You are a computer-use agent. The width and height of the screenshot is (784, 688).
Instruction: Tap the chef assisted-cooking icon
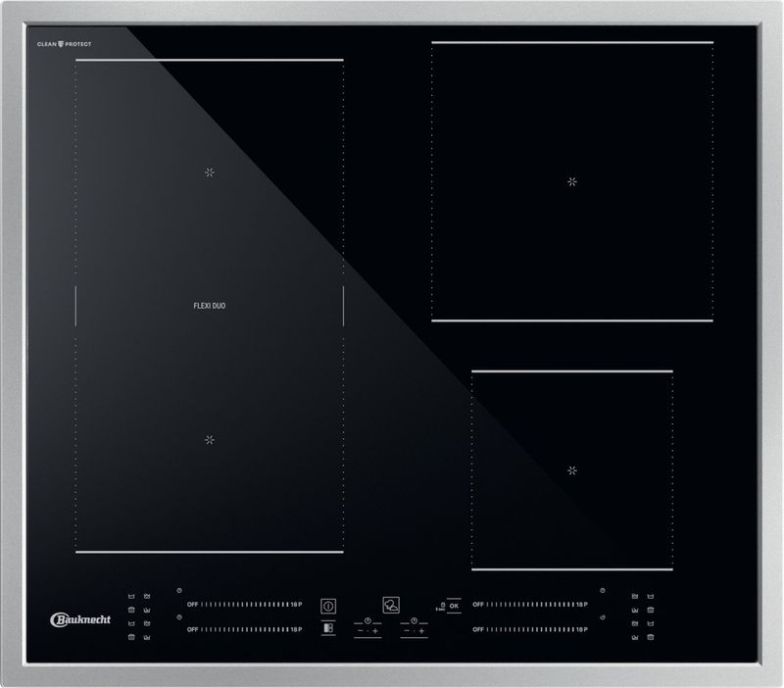click(x=391, y=605)
